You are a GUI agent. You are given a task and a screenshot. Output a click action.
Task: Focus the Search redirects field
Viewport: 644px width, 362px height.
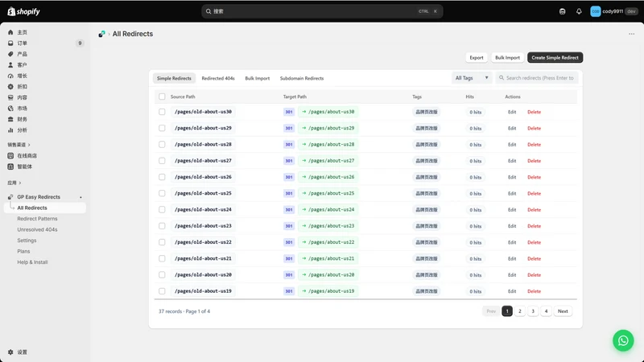click(x=537, y=78)
